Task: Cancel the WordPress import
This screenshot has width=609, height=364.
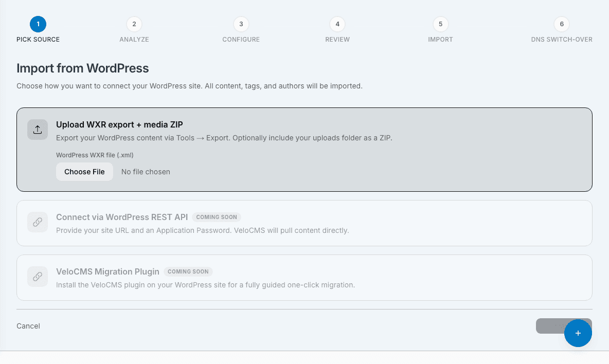Action: point(28,326)
